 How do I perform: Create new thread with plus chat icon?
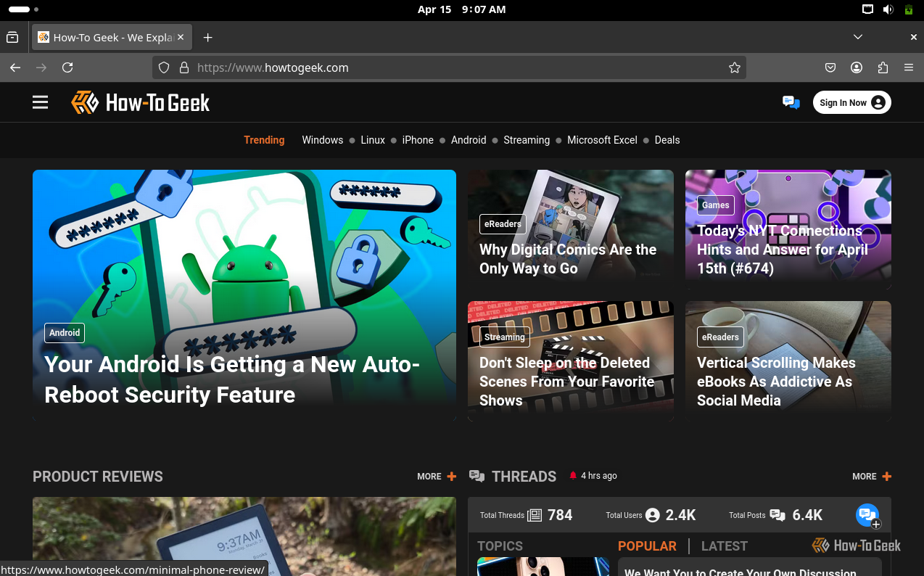867,516
